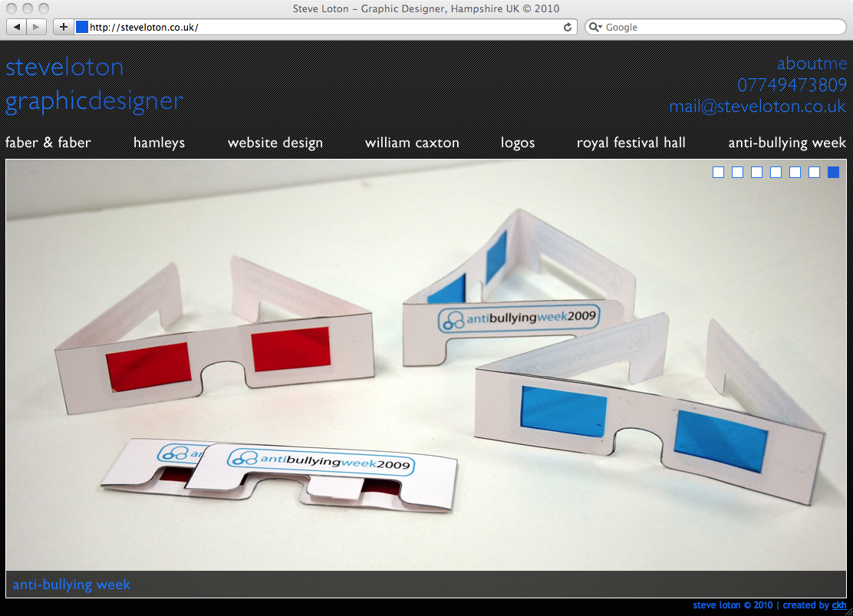The height and width of the screenshot is (616, 853).
Task: Click the steve loton © 2010 footer text
Action: point(733,605)
